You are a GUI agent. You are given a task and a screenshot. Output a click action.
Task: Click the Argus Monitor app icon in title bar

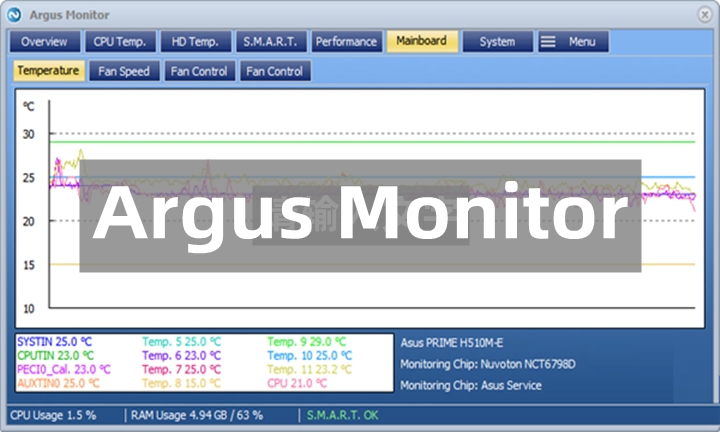pos(14,15)
